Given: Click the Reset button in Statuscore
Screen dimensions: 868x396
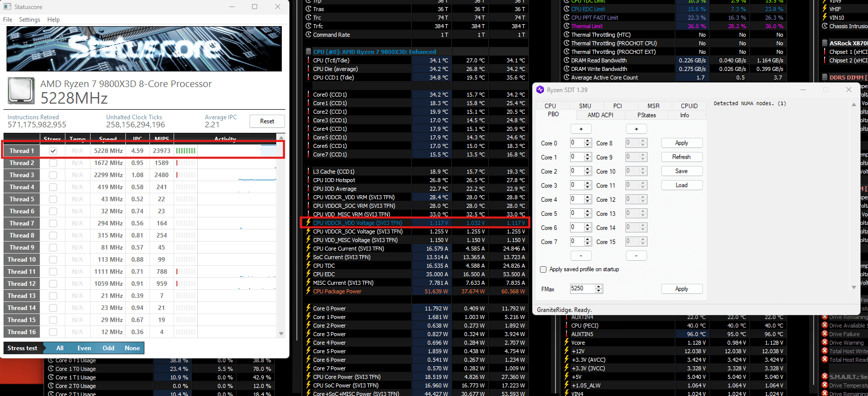Looking at the screenshot, I should (267, 121).
